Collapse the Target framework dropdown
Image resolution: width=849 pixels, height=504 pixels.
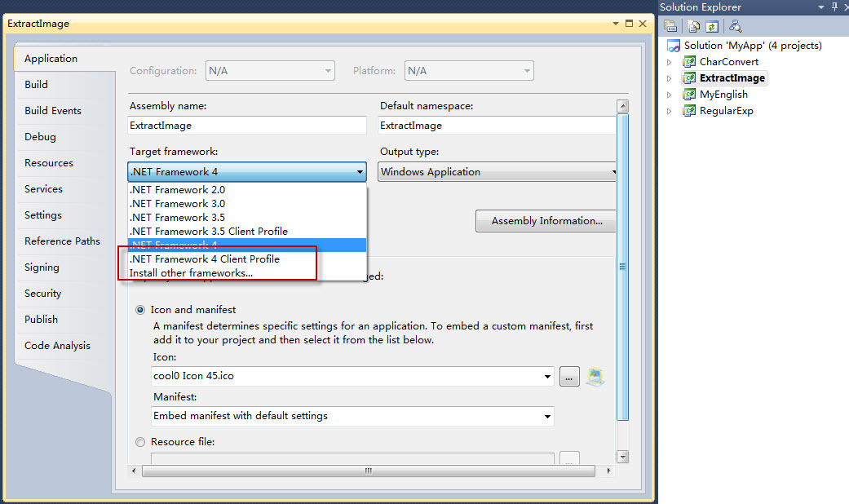(x=360, y=172)
